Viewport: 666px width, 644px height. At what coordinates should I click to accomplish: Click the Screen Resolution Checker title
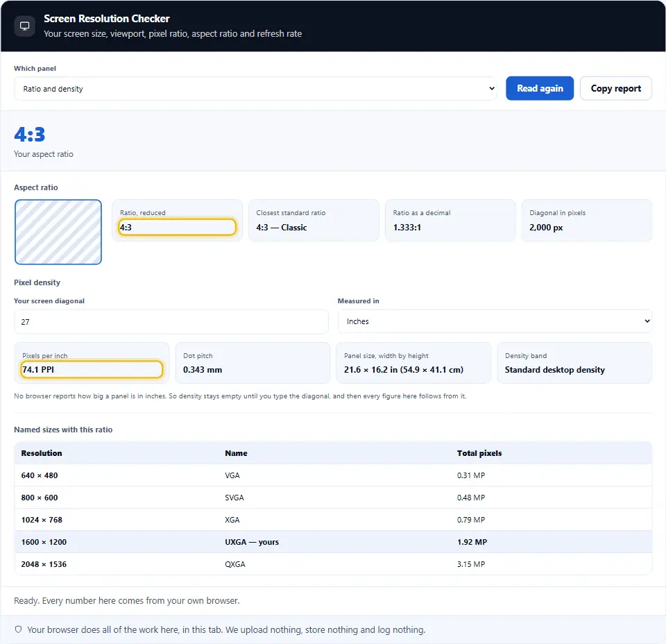[x=107, y=19]
